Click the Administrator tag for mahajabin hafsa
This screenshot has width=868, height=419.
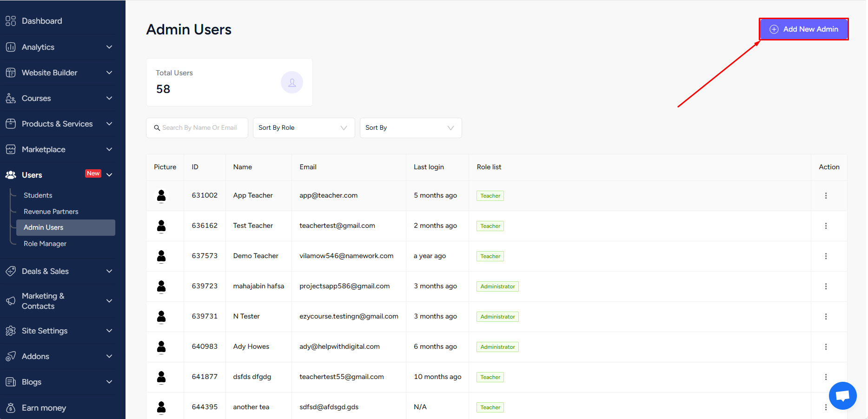(497, 286)
